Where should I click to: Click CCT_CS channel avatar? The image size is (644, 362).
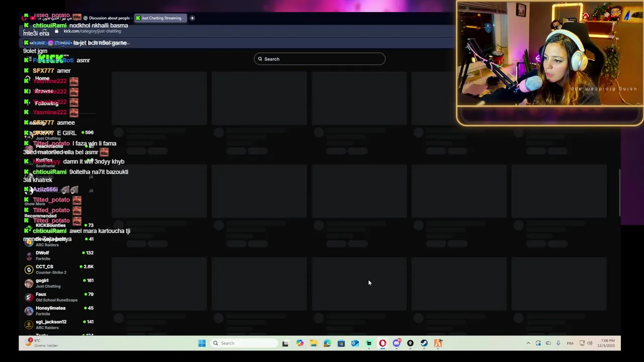coord(29,269)
